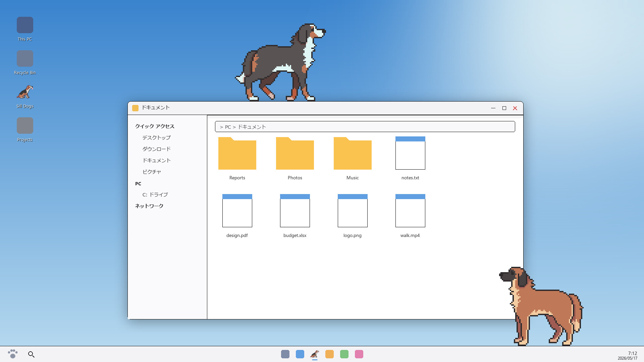Maximize the ドキュメント window
Screen dimensions: 644x362
[504, 108]
